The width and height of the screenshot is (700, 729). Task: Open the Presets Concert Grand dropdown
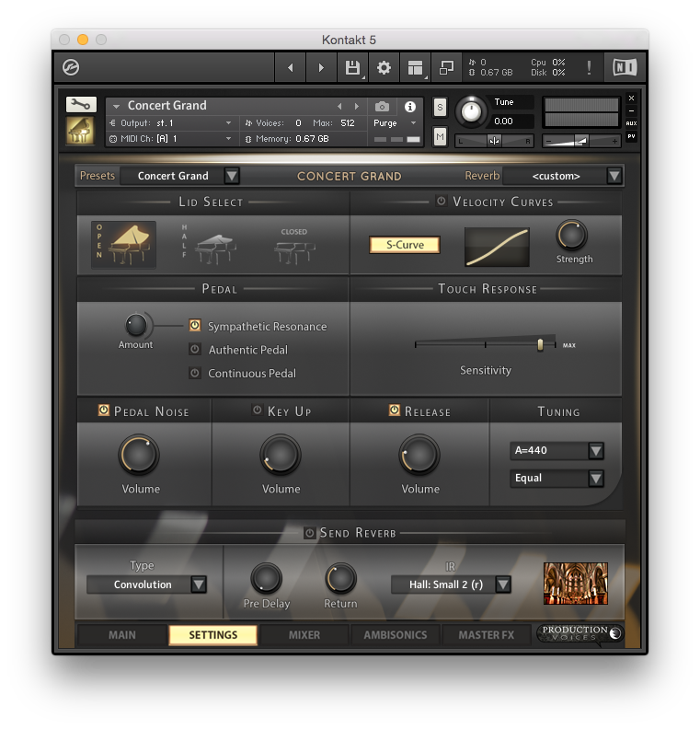pyautogui.click(x=180, y=176)
